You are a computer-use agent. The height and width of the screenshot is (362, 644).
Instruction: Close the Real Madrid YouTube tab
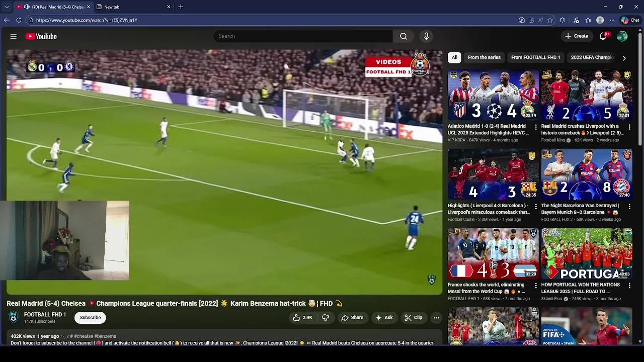89,7
